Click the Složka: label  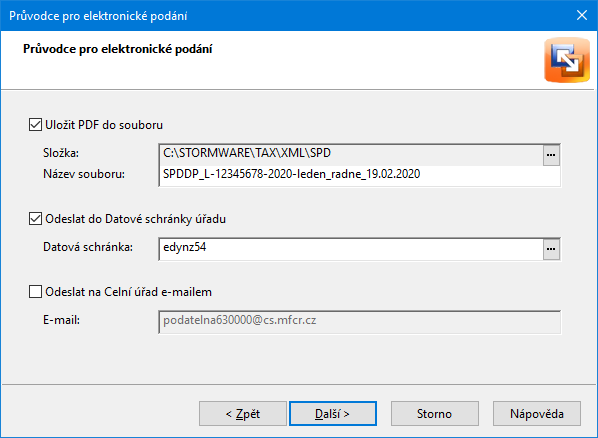(x=61, y=153)
